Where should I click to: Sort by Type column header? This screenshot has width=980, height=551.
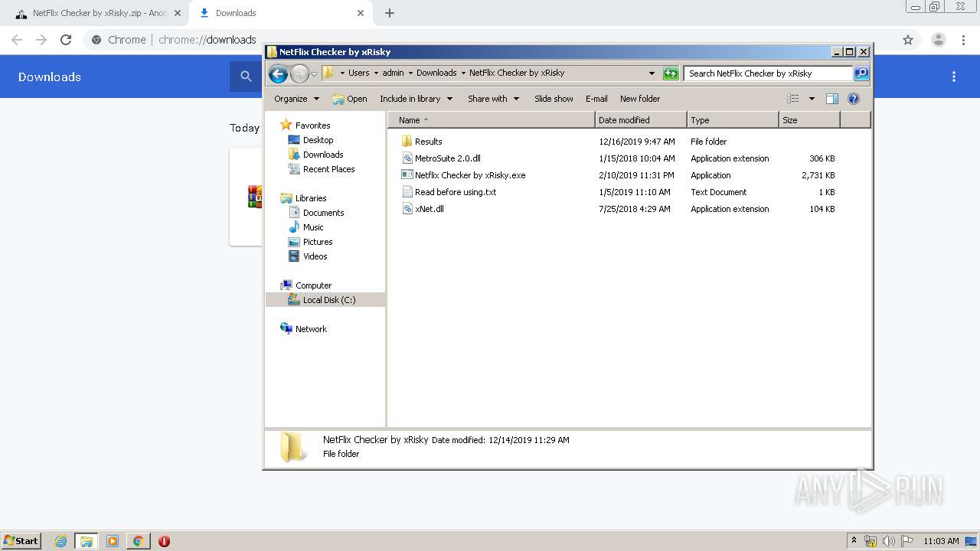pyautogui.click(x=733, y=120)
